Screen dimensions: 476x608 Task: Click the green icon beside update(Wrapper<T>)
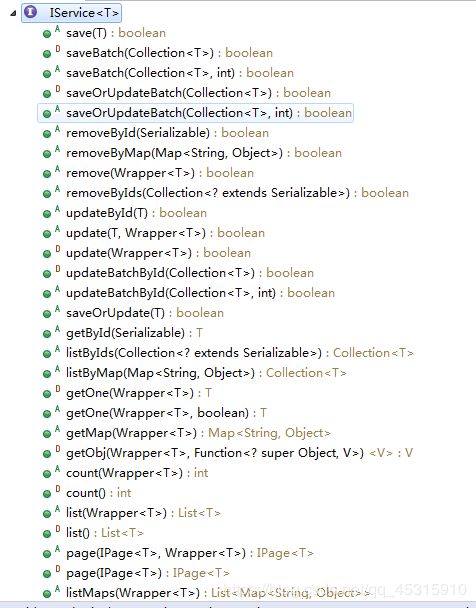pos(47,254)
